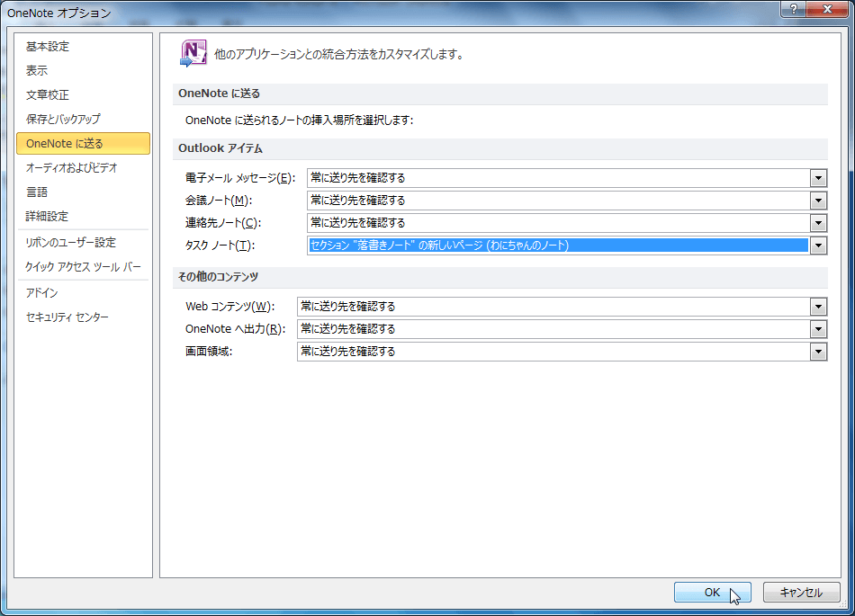
Task: Expand the タスク ノート dropdown arrow
Action: point(818,246)
